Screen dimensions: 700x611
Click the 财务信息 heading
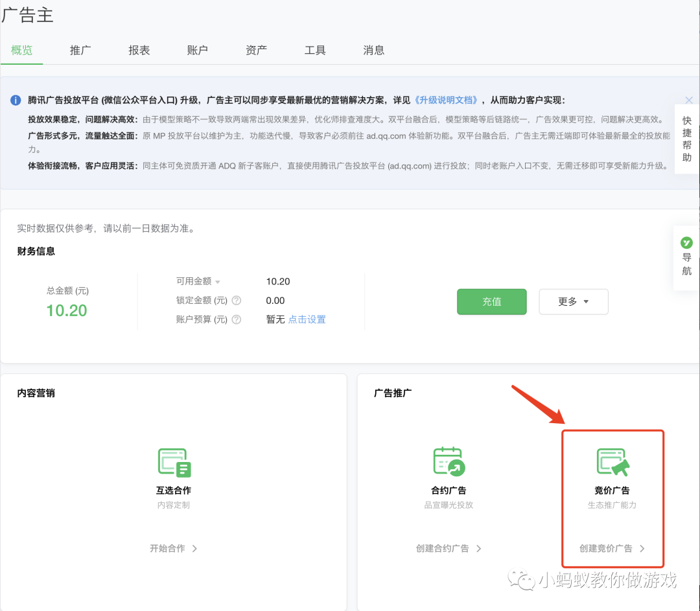coord(36,251)
